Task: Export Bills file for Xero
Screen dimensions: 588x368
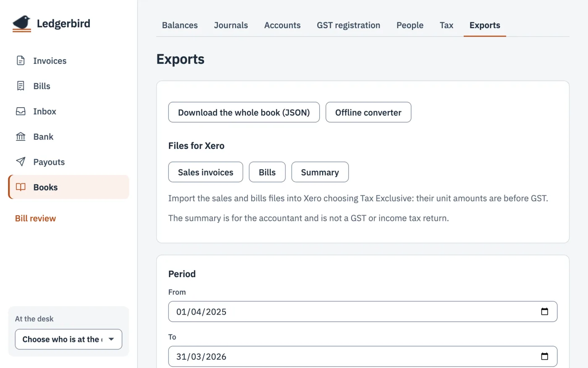Action: pos(267,172)
